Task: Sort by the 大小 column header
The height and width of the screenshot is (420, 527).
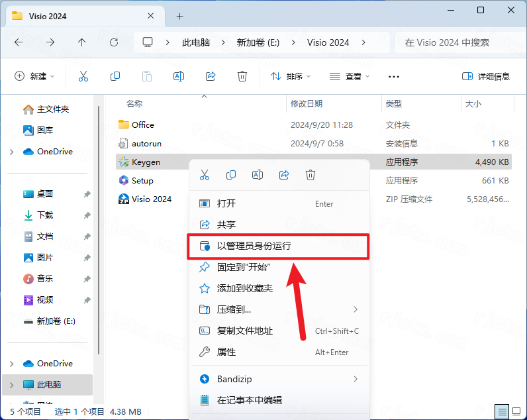Action: (x=488, y=103)
